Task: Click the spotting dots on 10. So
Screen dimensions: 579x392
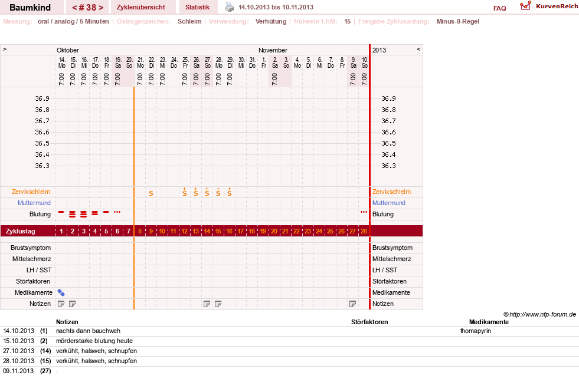Action: (364, 212)
